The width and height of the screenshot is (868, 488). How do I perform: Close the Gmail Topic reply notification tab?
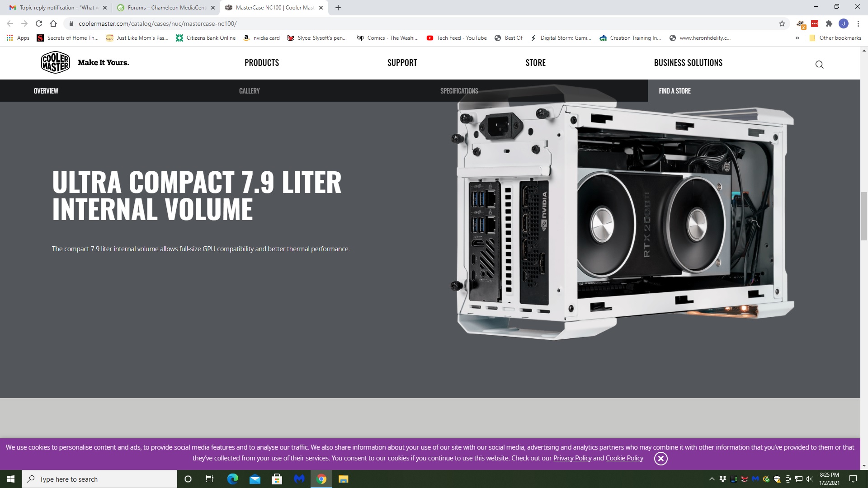pos(105,8)
